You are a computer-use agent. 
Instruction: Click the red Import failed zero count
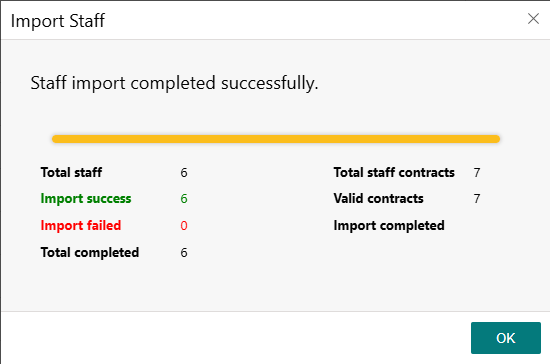point(184,225)
